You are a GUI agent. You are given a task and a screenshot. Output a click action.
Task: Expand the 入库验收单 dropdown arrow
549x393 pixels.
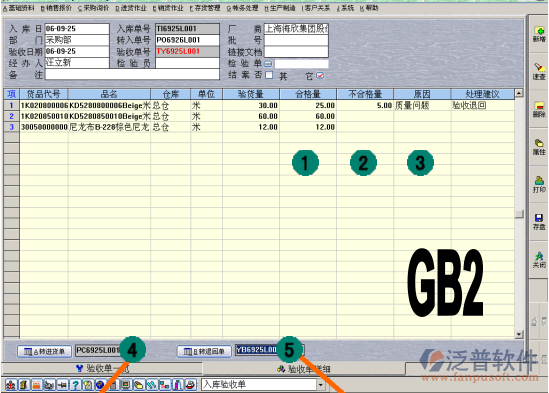click(321, 385)
